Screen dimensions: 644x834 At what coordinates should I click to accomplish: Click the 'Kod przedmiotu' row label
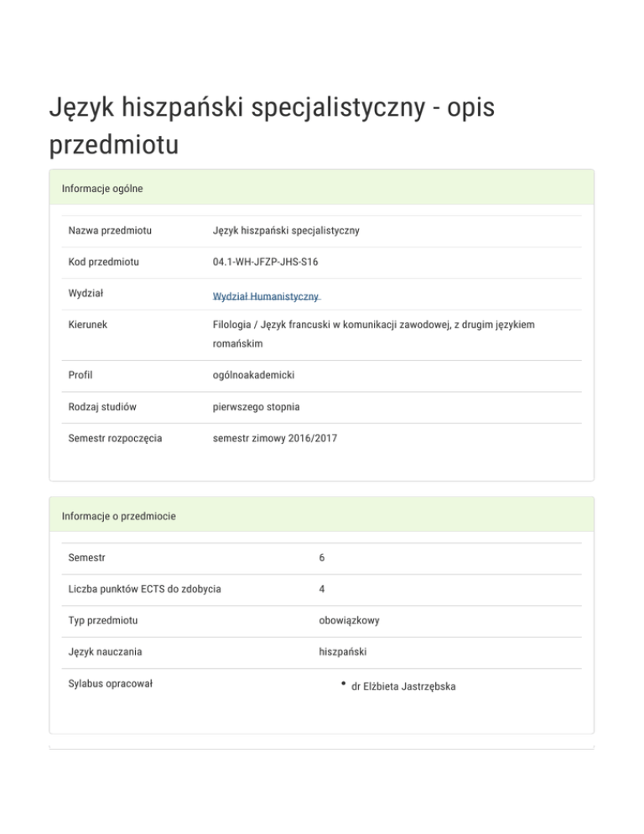(104, 262)
